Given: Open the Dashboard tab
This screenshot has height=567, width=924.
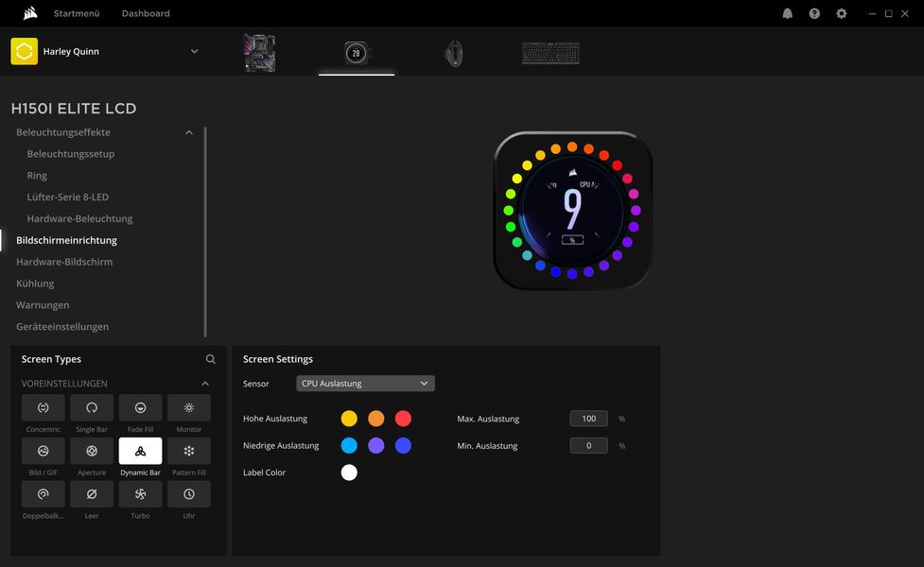Looking at the screenshot, I should point(146,13).
